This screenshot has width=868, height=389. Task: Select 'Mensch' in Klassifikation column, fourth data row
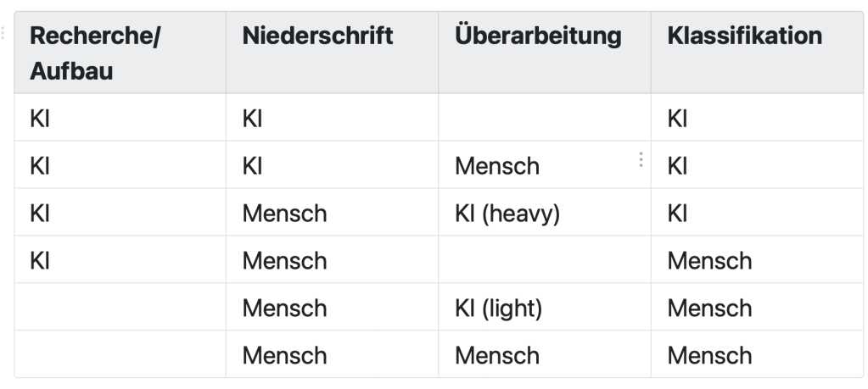709,260
